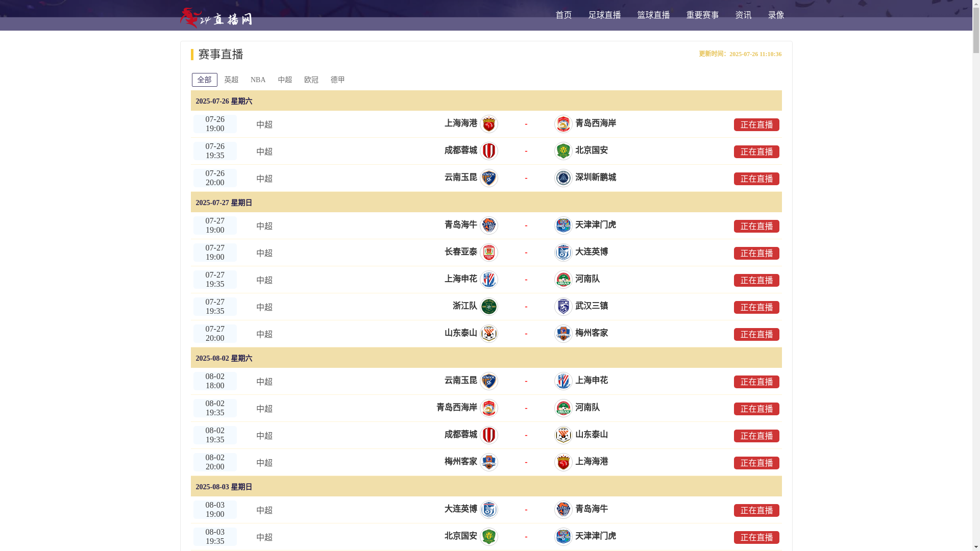Watch live 北京国安 vs 天津津门虎

[x=756, y=537]
